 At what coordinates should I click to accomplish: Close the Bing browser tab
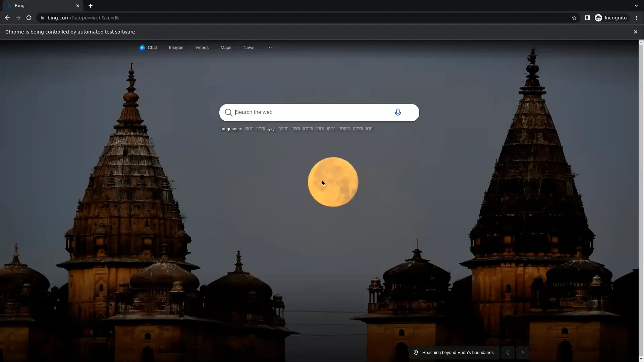78,6
